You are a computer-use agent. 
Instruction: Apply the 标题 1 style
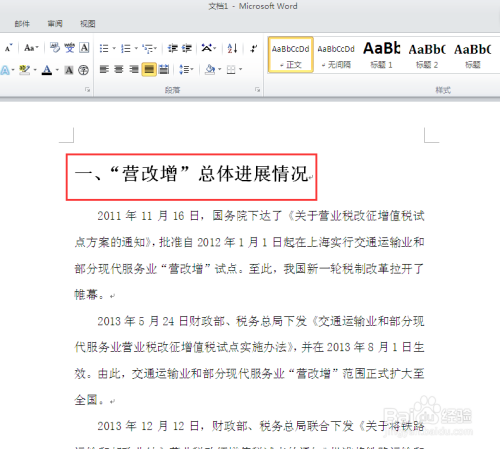(381, 55)
